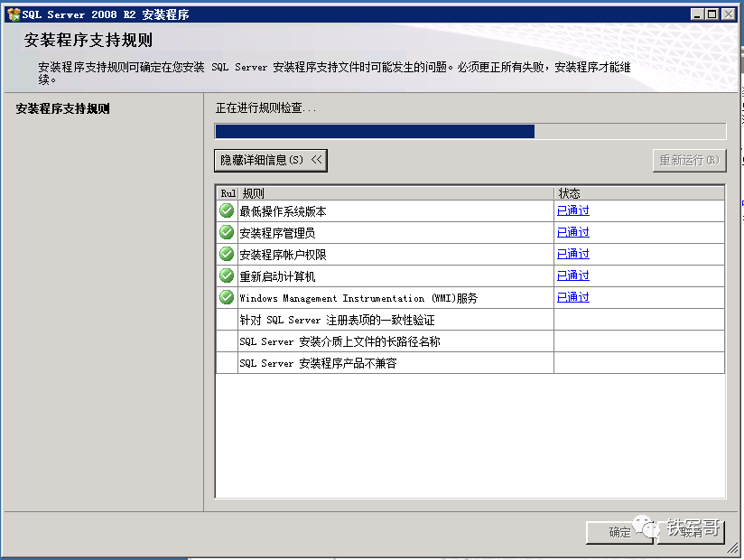Click the 规则 column header
Screen dimensions: 744x560
pyautogui.click(x=395, y=193)
